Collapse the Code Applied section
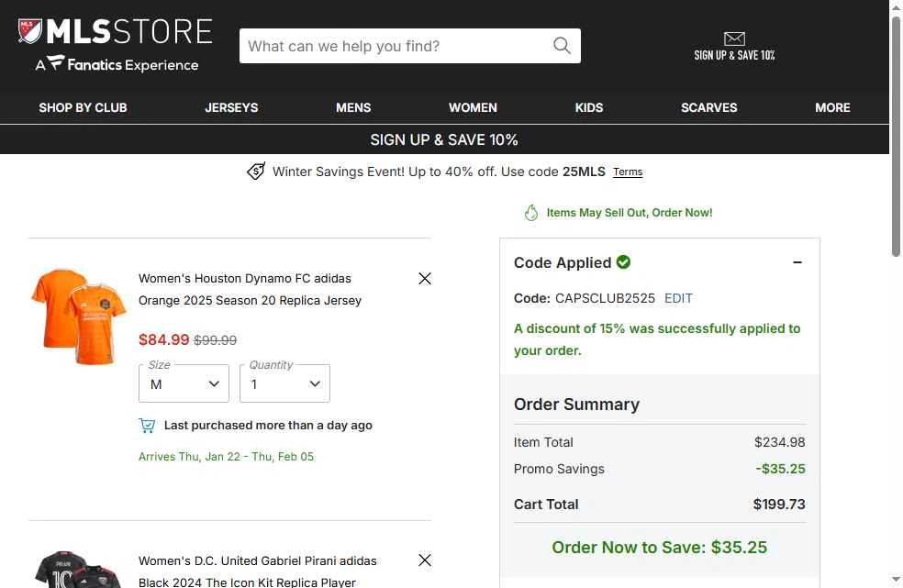903x588 pixels. coord(797,262)
